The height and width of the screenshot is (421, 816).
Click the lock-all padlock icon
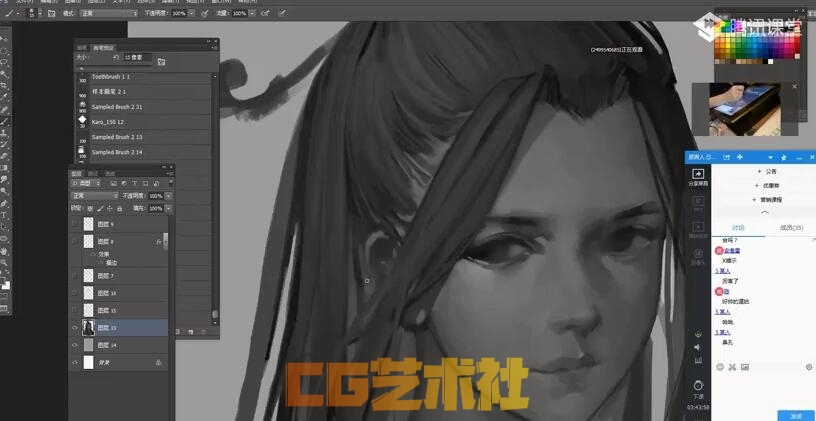(x=120, y=208)
